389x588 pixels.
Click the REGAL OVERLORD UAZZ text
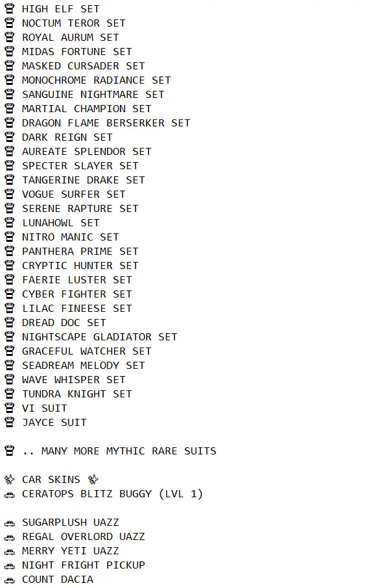tap(83, 537)
